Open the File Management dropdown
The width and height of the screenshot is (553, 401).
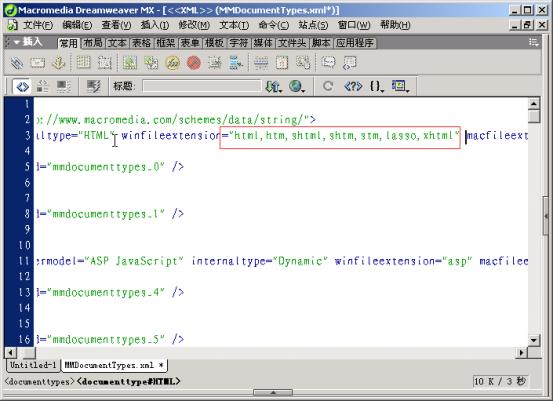pyautogui.click(x=274, y=86)
